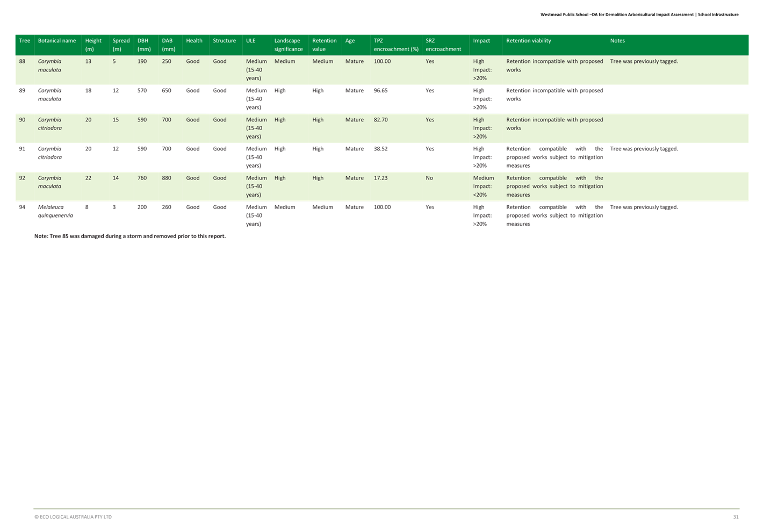Select DAB value 700 for tree 90
The image size is (764, 532).
[x=167, y=120]
